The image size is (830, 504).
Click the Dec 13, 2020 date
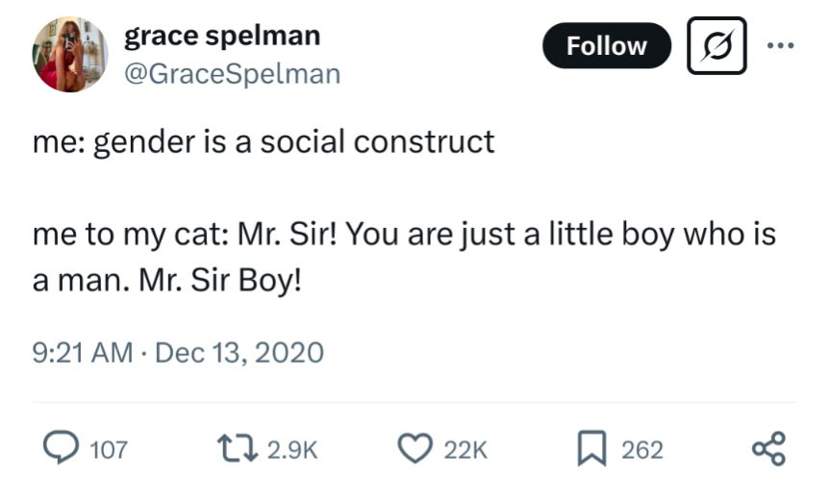tap(239, 353)
